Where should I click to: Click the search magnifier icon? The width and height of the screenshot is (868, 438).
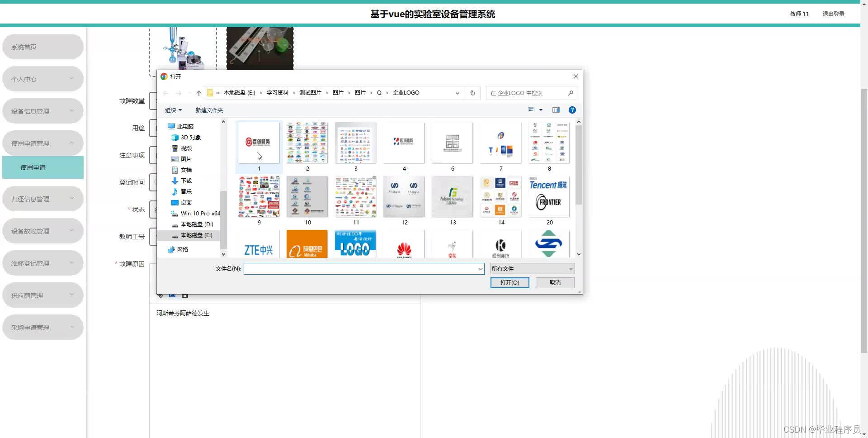click(x=571, y=93)
